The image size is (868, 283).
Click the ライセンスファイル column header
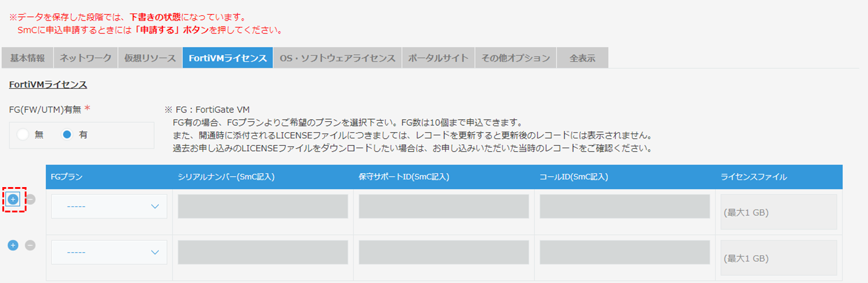click(x=778, y=177)
